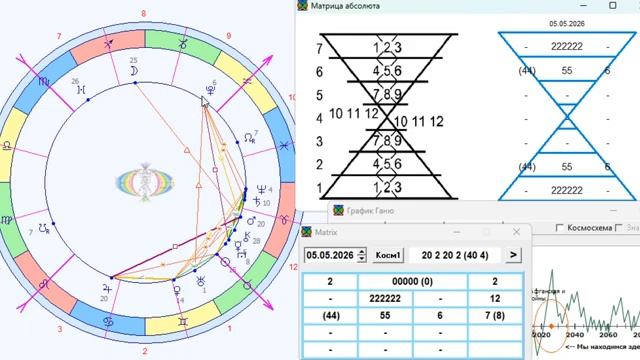Screen dimensions: 640x360
Task: Click the 00000 (0) cell in the Matrix table
Action: (x=412, y=282)
